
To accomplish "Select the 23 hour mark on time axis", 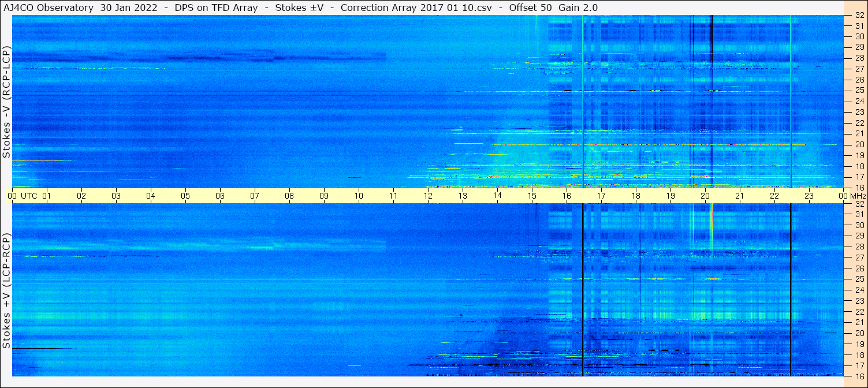I will 809,196.
